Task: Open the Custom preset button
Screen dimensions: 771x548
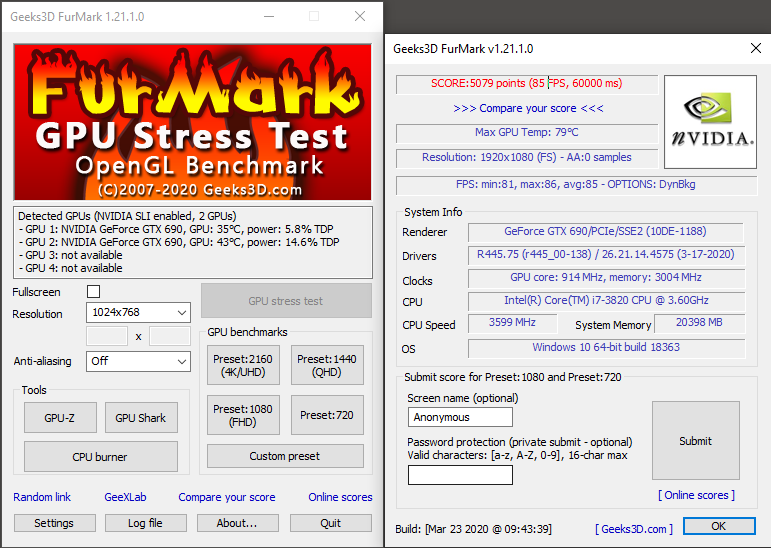Action: tap(285, 456)
